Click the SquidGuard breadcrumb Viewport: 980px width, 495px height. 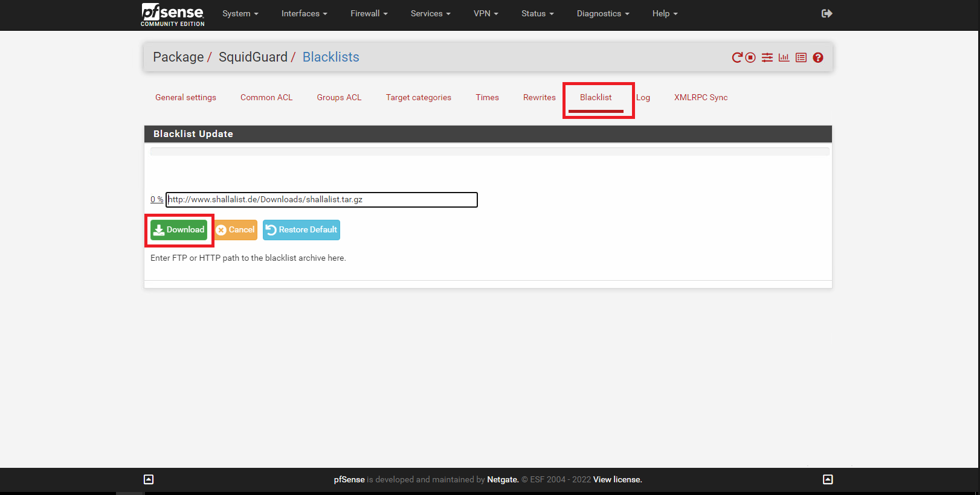(253, 57)
